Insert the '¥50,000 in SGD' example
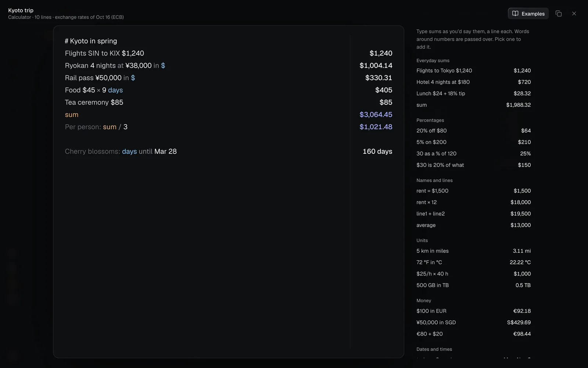The width and height of the screenshot is (588, 368). pyautogui.click(x=474, y=322)
